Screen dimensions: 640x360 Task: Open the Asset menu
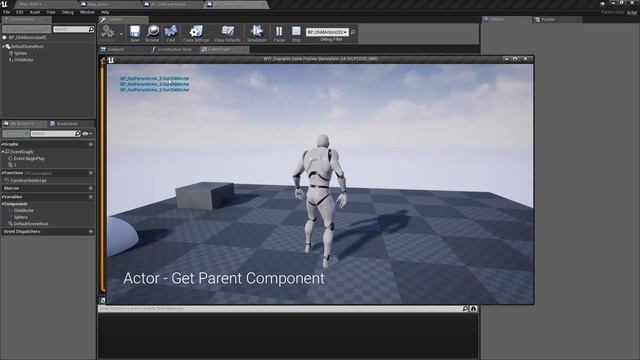click(35, 12)
